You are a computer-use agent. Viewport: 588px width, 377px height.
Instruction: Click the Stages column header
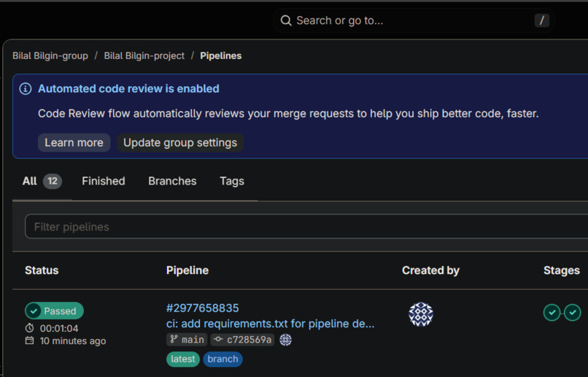[562, 271]
